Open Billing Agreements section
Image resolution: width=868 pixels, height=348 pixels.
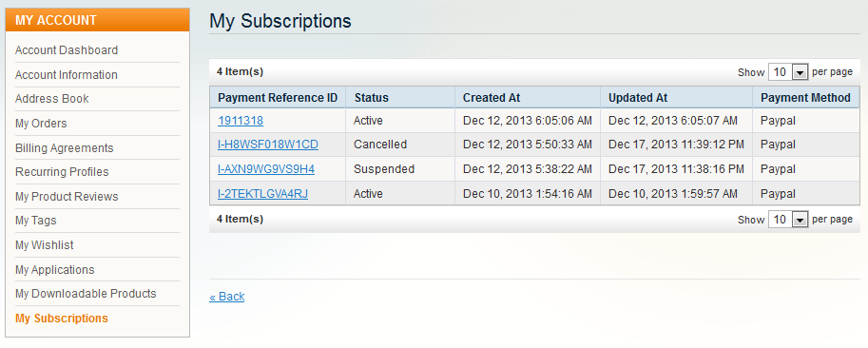65,148
